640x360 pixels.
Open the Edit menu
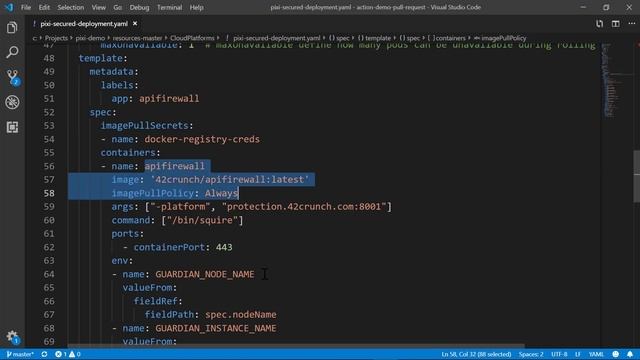44,7
